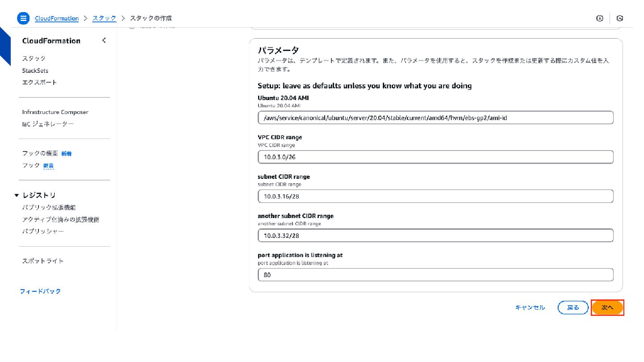Open アクティブ化済みの拡張機能 in the sidebar
This screenshot has width=644, height=362.
[x=60, y=219]
